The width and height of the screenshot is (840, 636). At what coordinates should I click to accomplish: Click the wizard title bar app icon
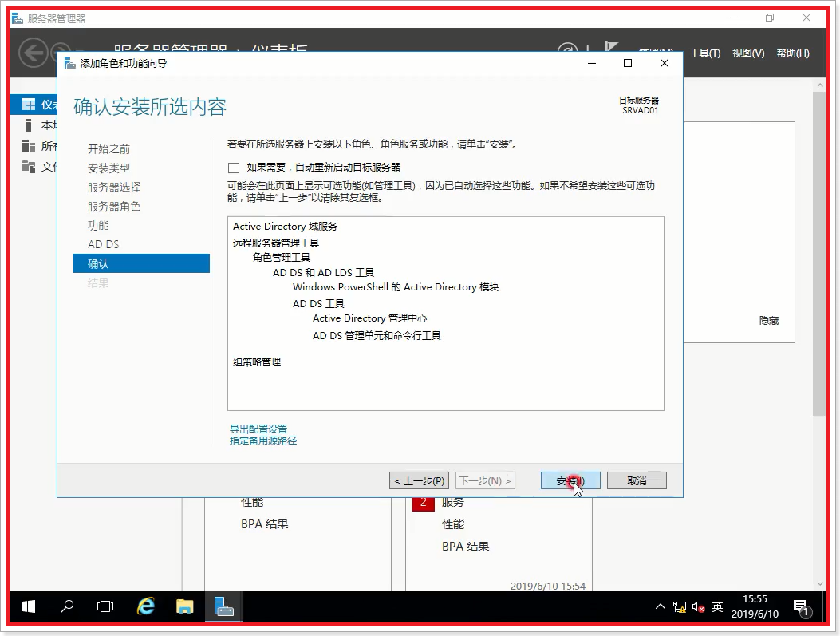click(x=69, y=63)
